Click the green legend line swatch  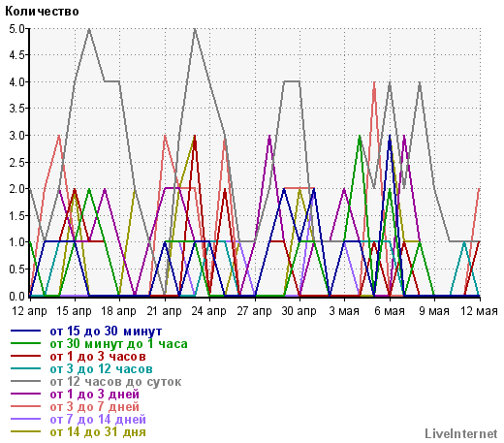click(x=26, y=344)
